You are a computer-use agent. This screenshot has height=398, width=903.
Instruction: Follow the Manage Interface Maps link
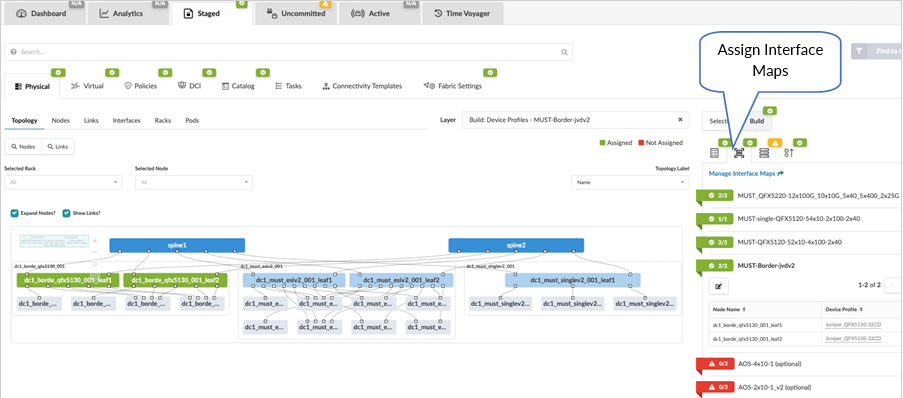746,173
